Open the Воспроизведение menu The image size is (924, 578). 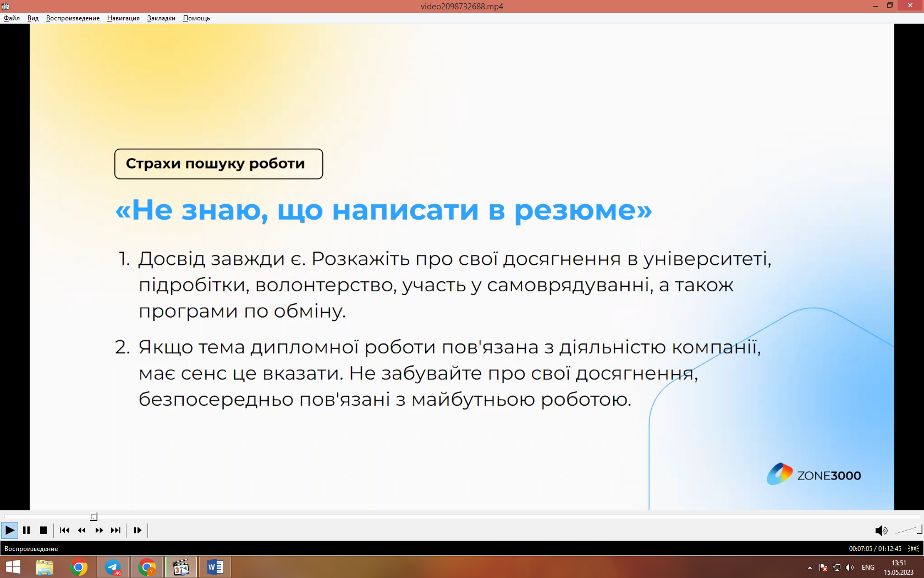(x=73, y=18)
